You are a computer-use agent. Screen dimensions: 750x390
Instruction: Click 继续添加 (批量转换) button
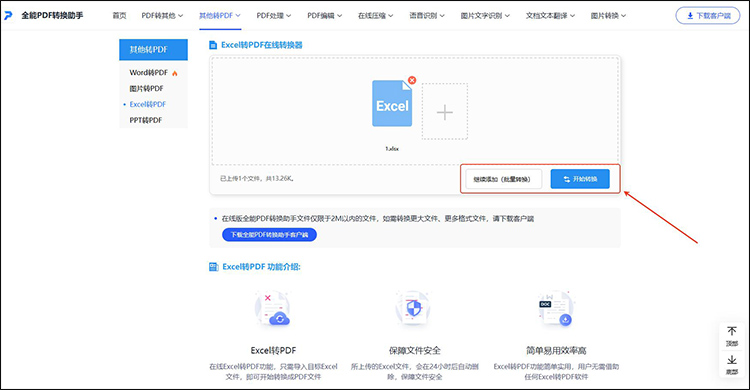click(504, 179)
